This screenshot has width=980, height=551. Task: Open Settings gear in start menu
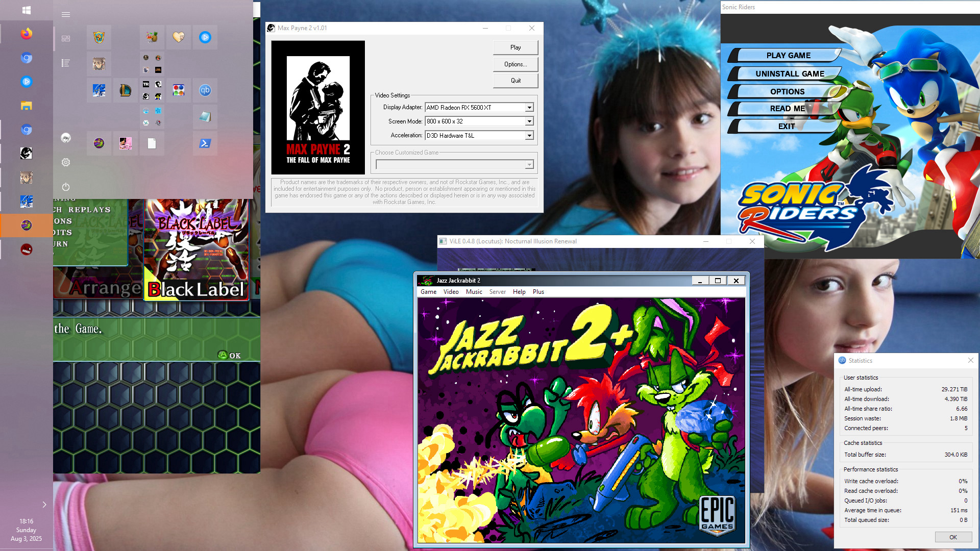(66, 162)
